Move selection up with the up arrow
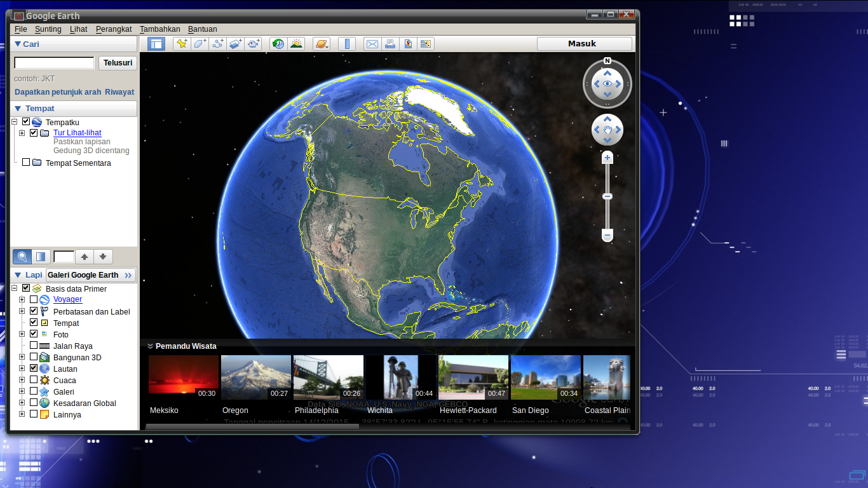The height and width of the screenshot is (488, 868). (85, 257)
